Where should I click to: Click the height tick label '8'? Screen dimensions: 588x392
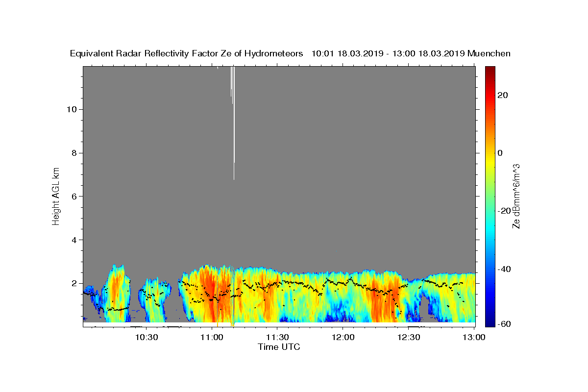click(x=73, y=153)
